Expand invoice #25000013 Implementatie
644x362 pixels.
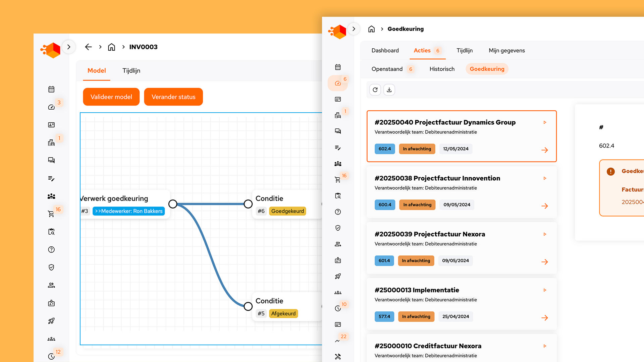click(x=545, y=290)
